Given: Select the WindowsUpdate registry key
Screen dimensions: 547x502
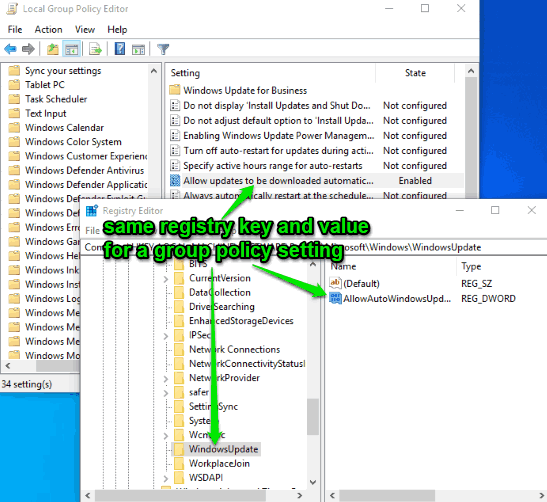Looking at the screenshot, I should [223, 449].
